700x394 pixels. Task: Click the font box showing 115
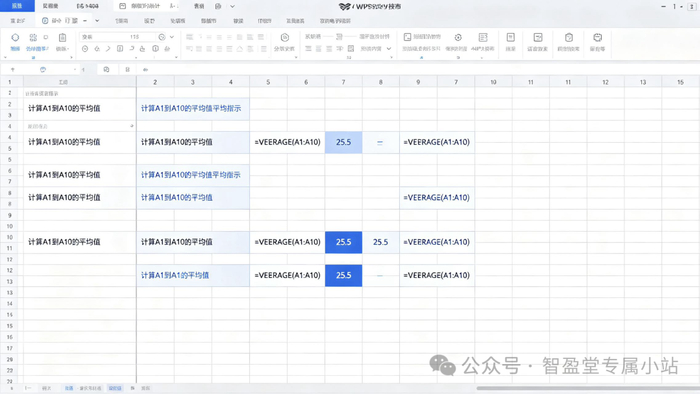pyautogui.click(x=117, y=37)
